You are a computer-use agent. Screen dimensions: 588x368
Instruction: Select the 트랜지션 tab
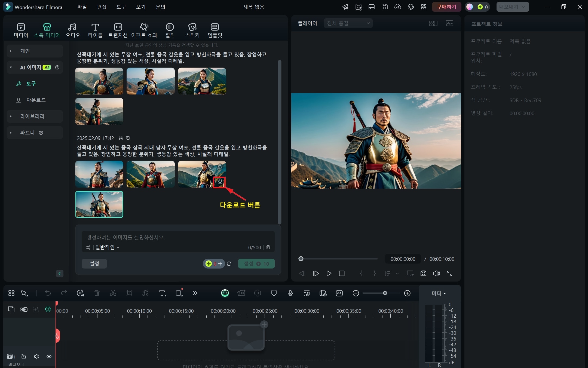tap(118, 30)
